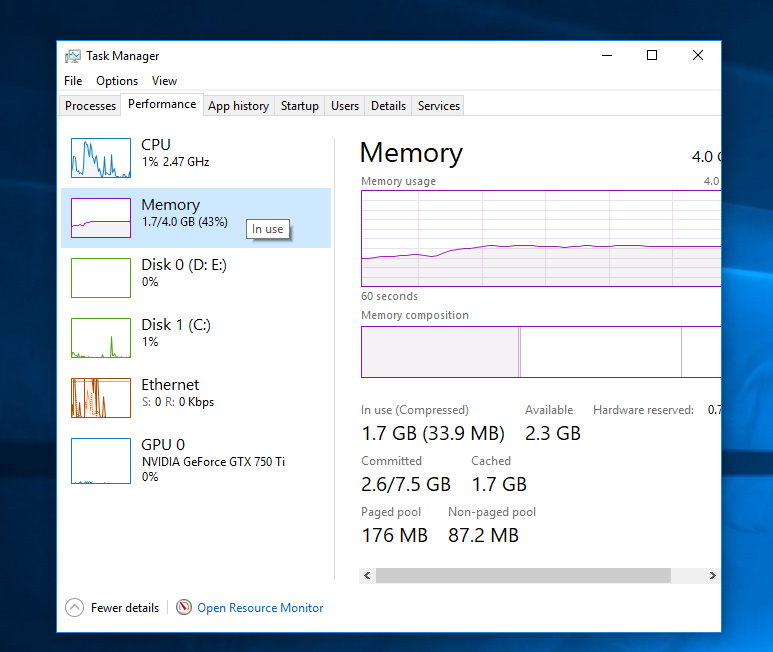The height and width of the screenshot is (652, 773).
Task: Select the GPU 0 graph icon
Action: coord(100,461)
